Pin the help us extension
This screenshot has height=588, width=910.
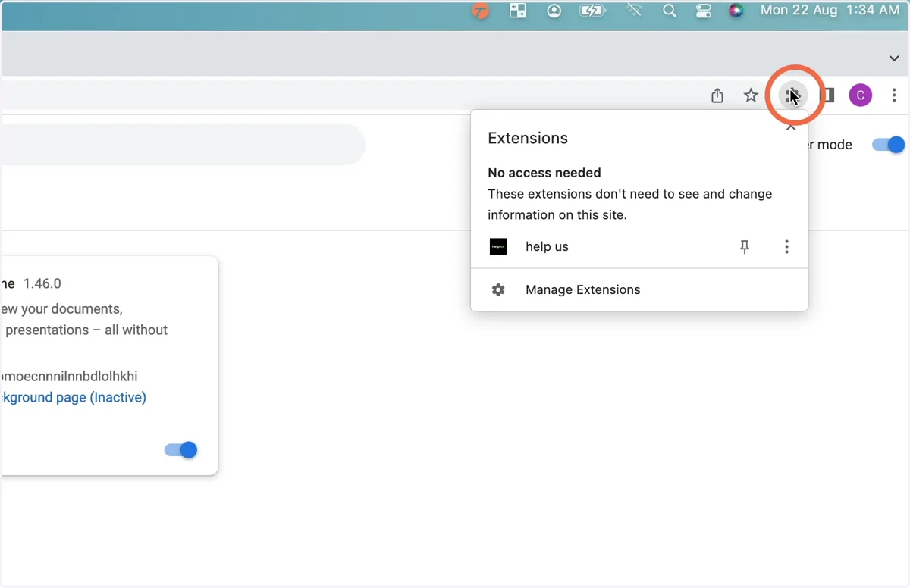[x=745, y=246]
